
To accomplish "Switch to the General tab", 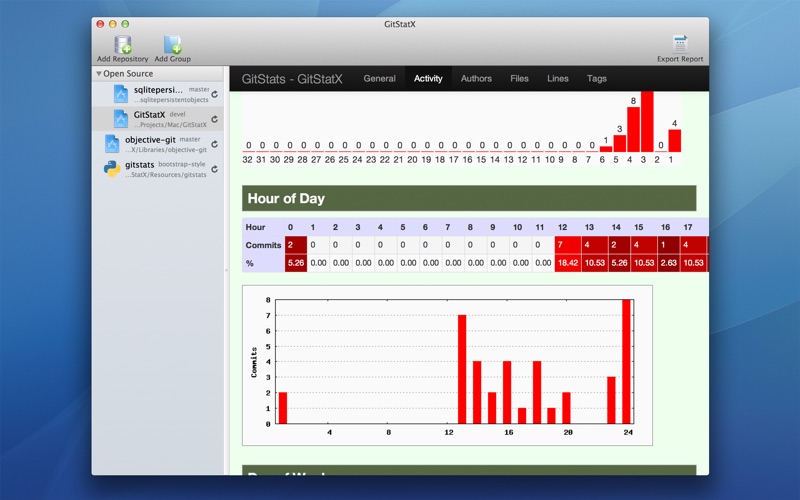I will point(379,79).
